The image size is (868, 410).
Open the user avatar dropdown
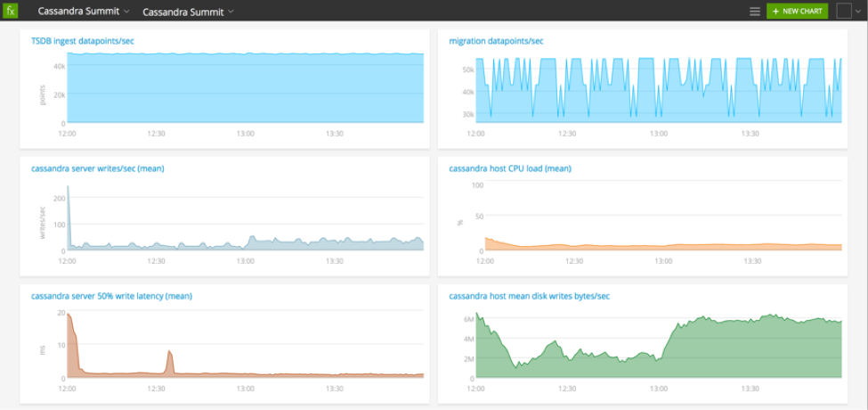point(848,11)
